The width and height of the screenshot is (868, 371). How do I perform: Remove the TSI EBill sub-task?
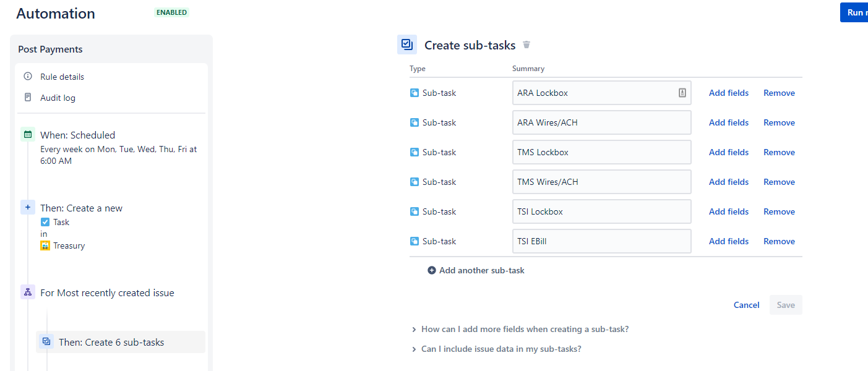pyautogui.click(x=779, y=241)
